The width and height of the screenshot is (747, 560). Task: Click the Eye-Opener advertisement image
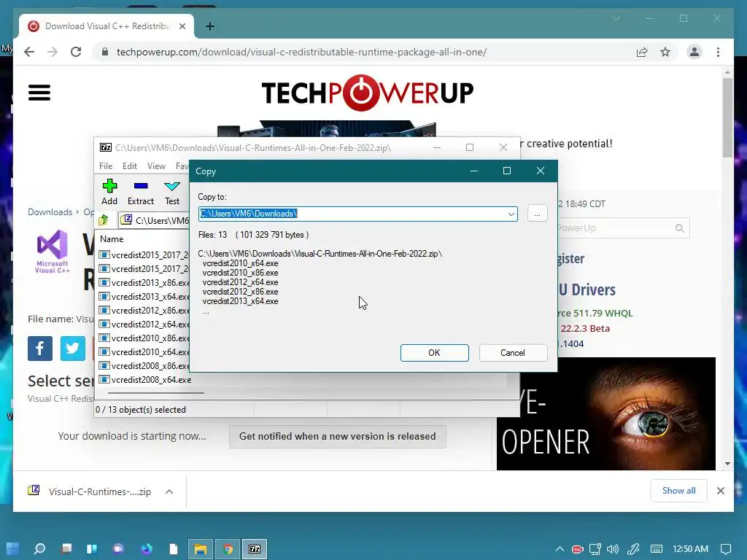606,414
